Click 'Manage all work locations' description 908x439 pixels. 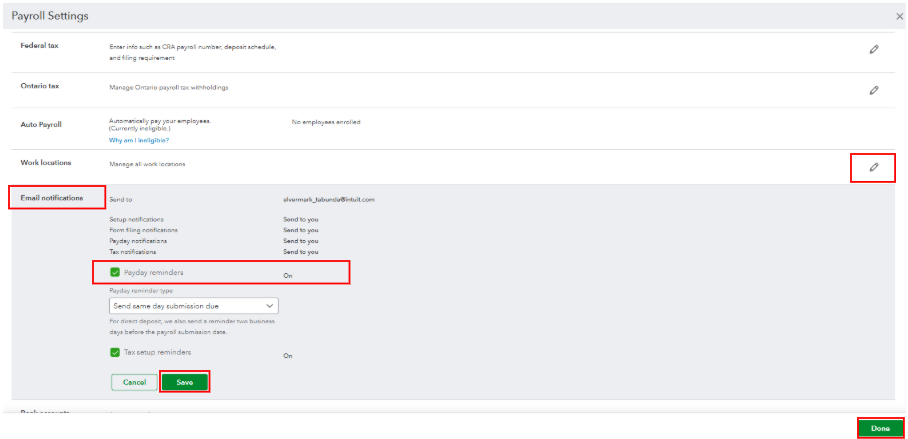point(147,164)
